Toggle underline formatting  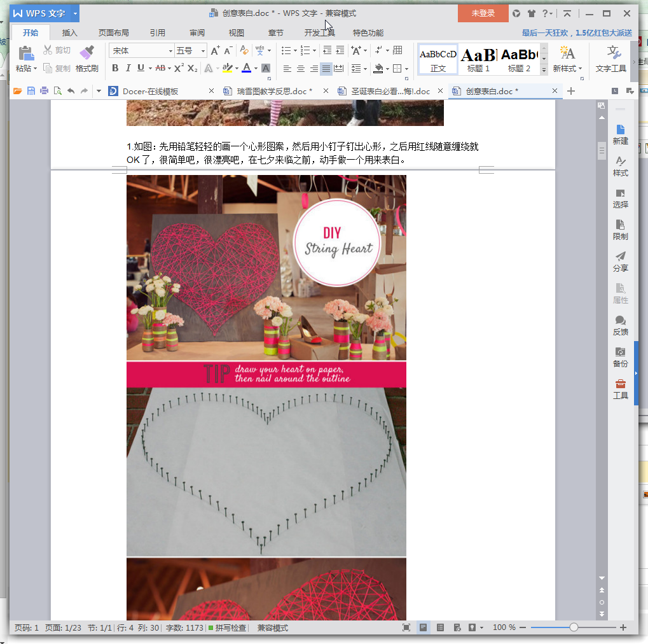pyautogui.click(x=141, y=68)
